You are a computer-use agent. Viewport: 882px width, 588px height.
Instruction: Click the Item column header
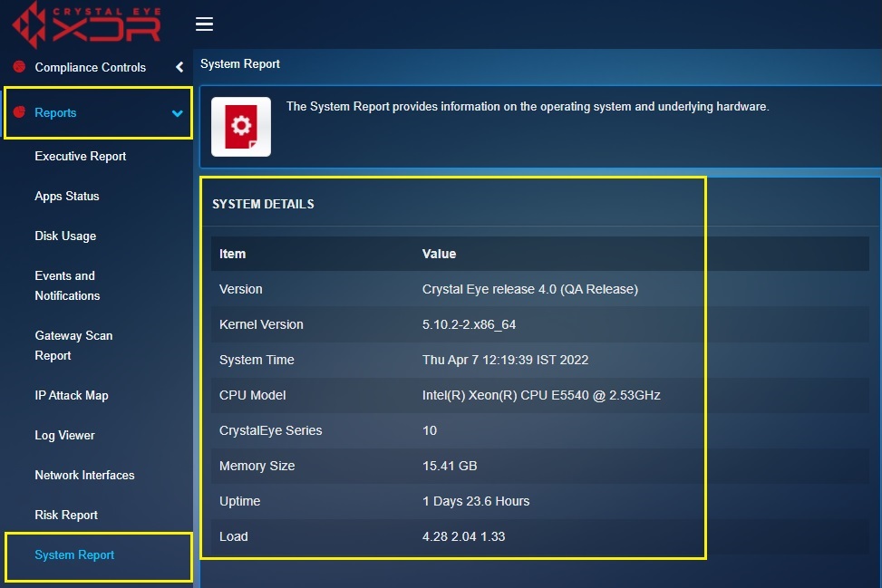coord(232,254)
